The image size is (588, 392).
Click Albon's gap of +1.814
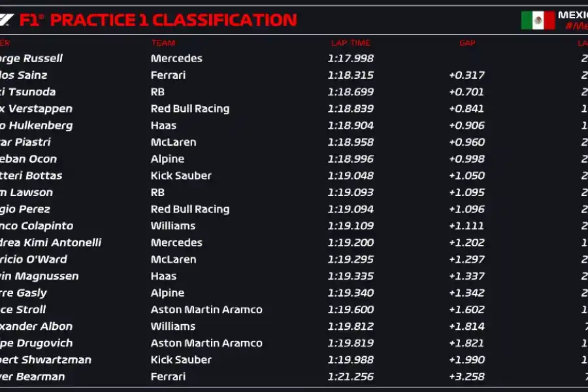(466, 326)
